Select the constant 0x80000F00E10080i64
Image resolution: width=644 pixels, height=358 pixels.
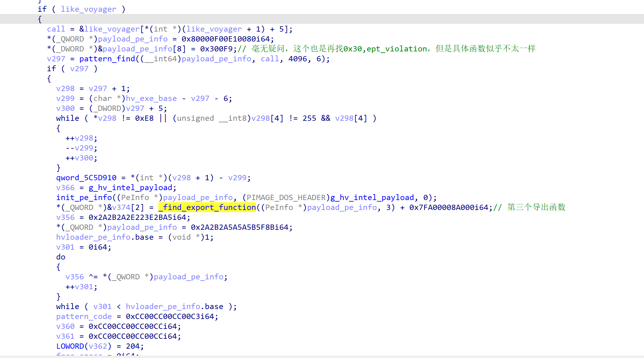click(226, 39)
